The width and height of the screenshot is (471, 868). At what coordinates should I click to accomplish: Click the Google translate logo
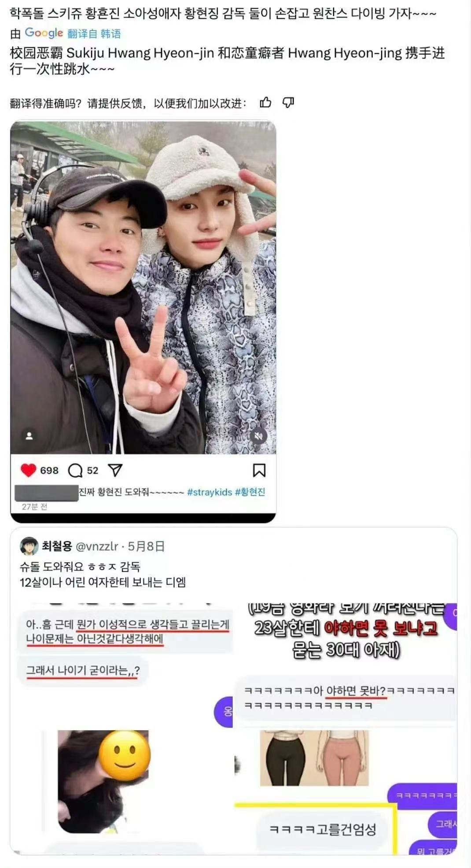(x=44, y=33)
